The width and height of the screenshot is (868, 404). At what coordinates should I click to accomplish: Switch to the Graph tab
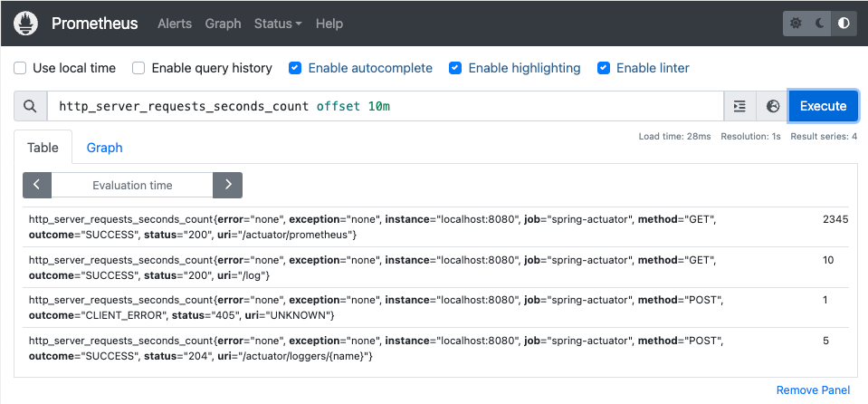(x=105, y=148)
